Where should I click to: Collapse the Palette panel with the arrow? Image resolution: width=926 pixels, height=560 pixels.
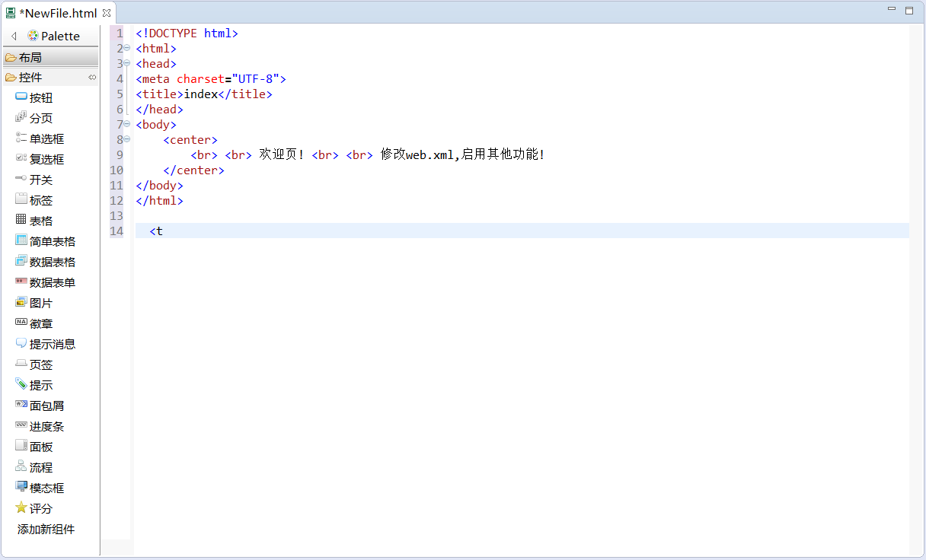click(14, 37)
